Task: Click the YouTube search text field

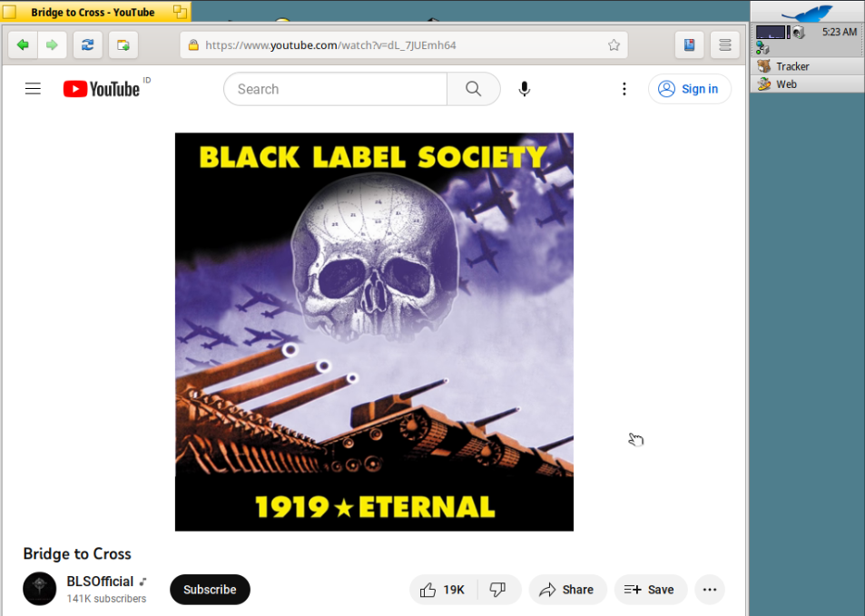Action: tap(336, 89)
